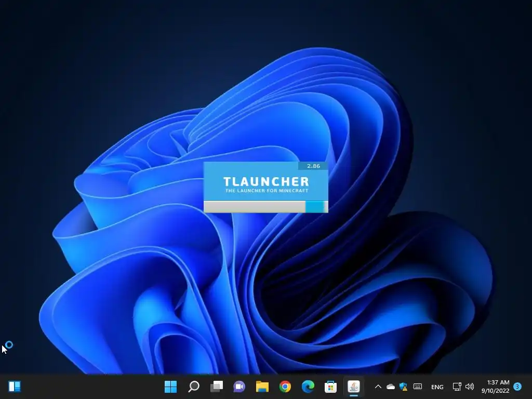This screenshot has height=399, width=532.
Task: Expand hidden system tray icons chevron
Action: click(x=378, y=387)
